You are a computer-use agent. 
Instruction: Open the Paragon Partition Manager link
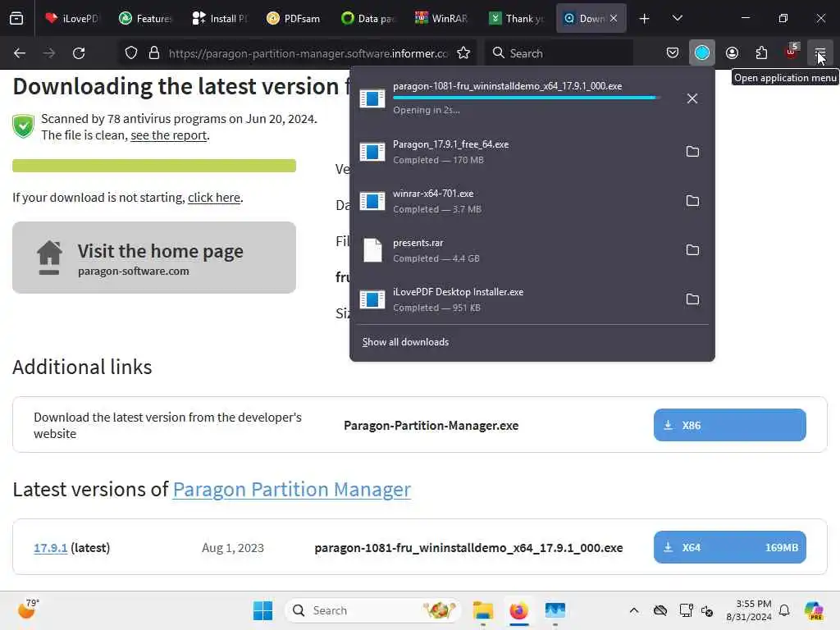point(291,489)
